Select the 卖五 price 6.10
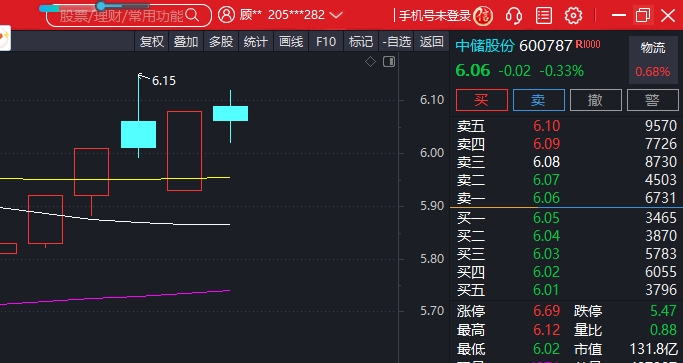The height and width of the screenshot is (363, 683). (x=547, y=126)
